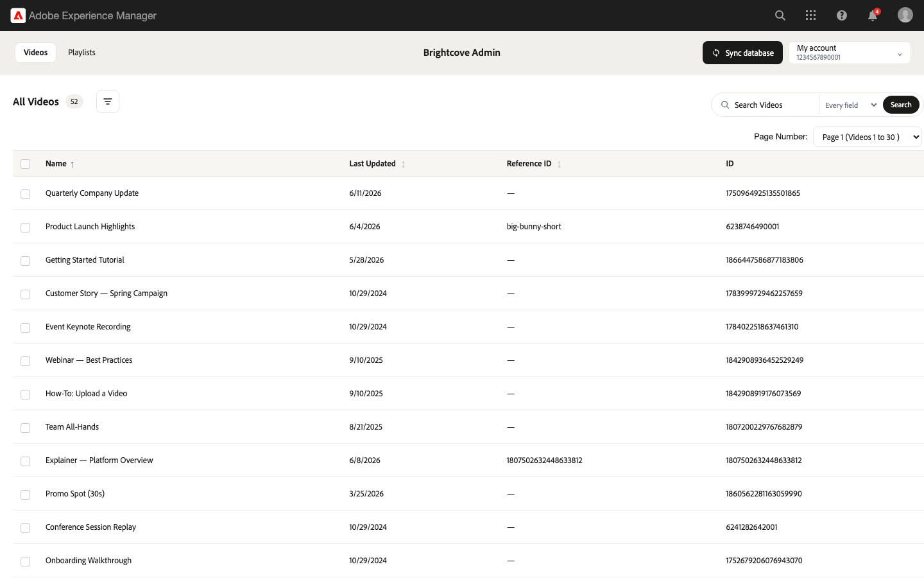Focus the Search Videos input field
Screen dimensions: 924x578
[x=774, y=105]
